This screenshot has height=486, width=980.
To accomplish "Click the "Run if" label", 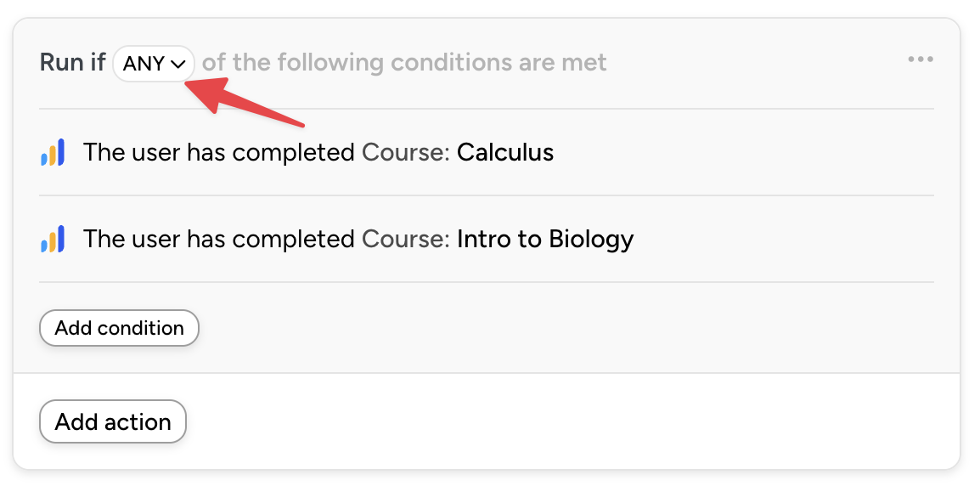I will (72, 63).
